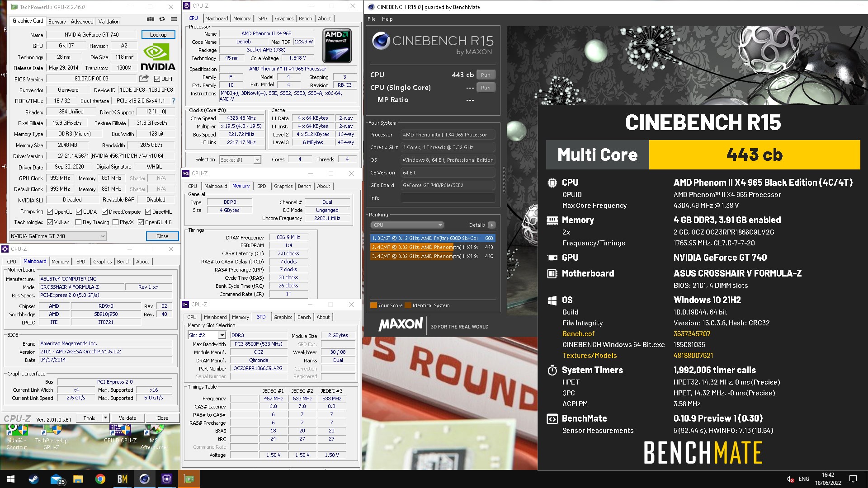Open the taskbar clock showing 16:42
Screen dimensions: 868x488
pos(828,479)
